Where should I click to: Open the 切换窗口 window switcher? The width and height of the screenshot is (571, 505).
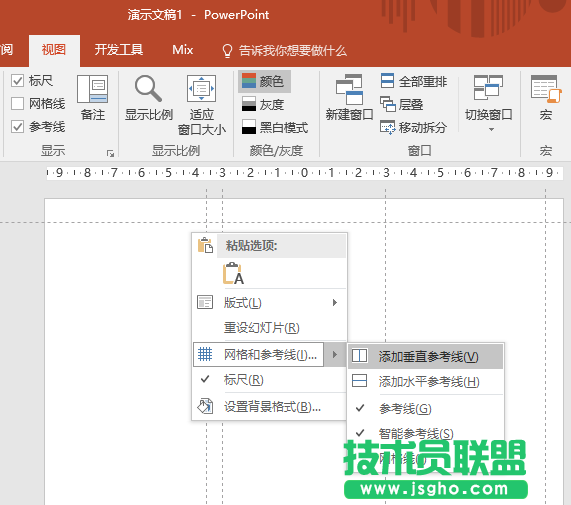488,103
